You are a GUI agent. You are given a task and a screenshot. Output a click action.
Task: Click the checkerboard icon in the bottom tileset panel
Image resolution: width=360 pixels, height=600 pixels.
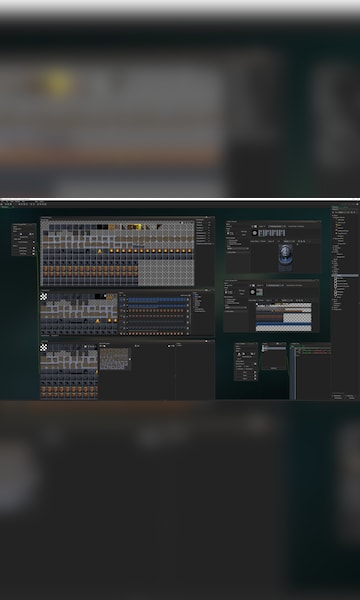(x=44, y=347)
